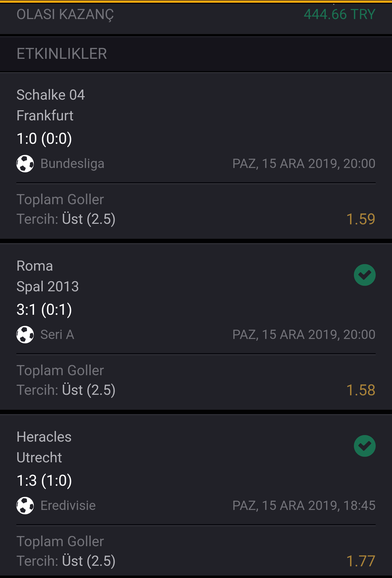The width and height of the screenshot is (392, 578).
Task: Select the Heracles team name
Action: [x=44, y=437]
